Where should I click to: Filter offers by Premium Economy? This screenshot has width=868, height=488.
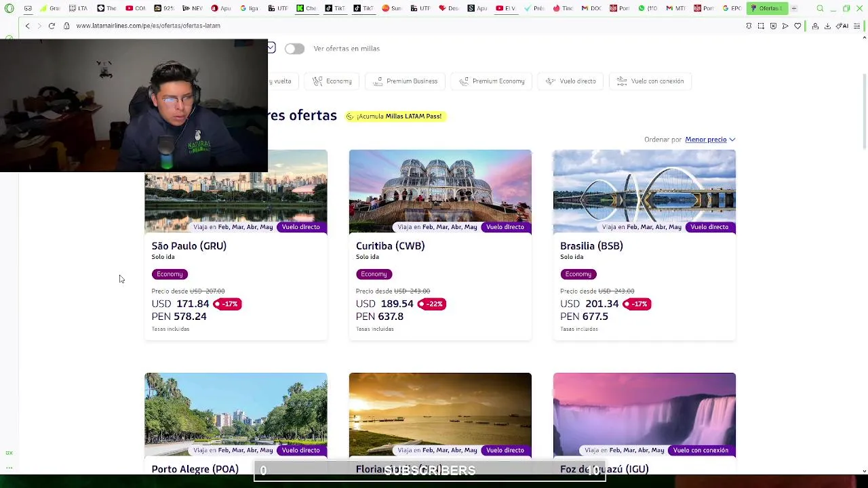pos(491,81)
